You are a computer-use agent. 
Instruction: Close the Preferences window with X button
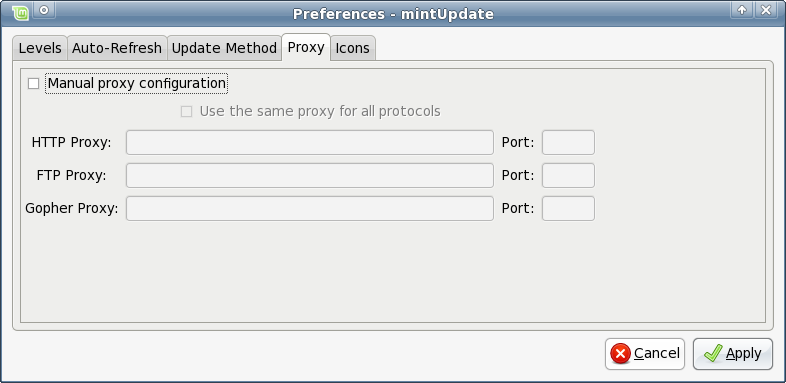[766, 10]
